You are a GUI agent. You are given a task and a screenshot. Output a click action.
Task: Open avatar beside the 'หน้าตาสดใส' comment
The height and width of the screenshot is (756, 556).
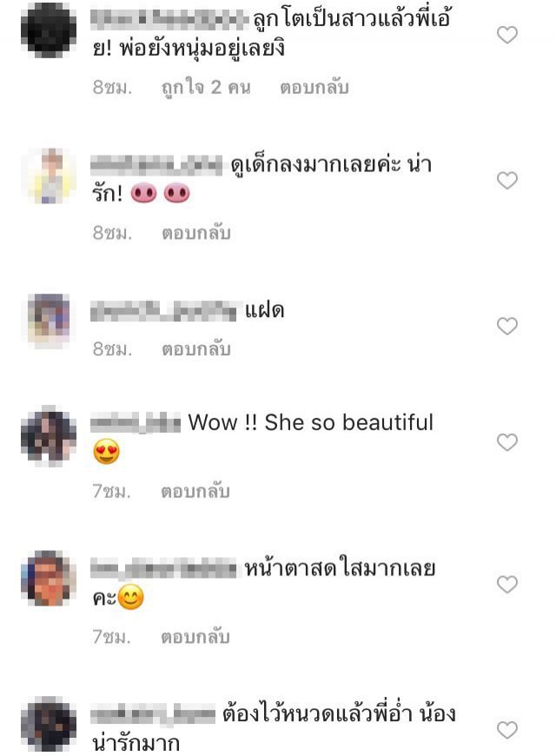tap(49, 579)
